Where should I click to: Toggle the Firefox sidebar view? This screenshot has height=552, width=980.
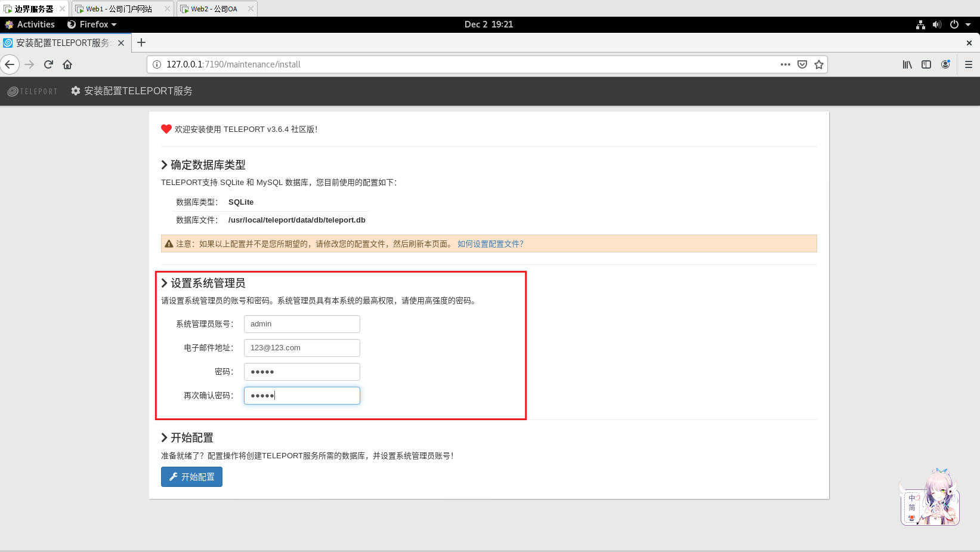[926, 64]
